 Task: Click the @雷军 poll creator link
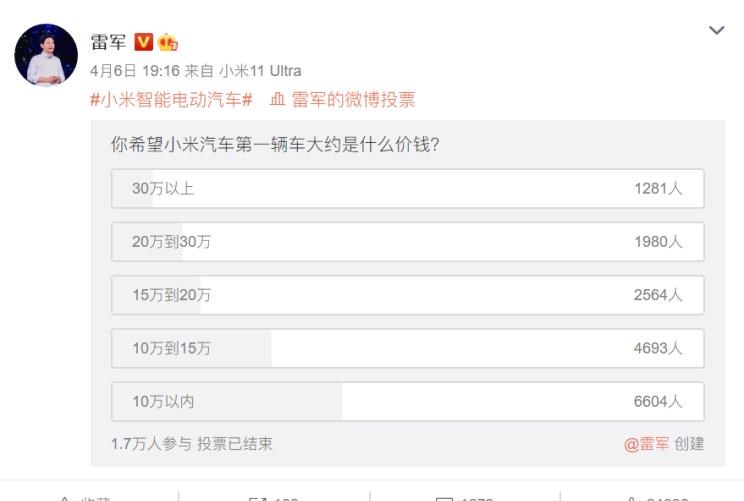646,444
